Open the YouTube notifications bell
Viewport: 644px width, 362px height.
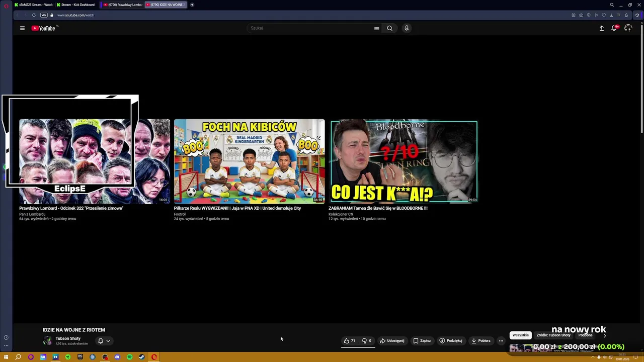(614, 28)
